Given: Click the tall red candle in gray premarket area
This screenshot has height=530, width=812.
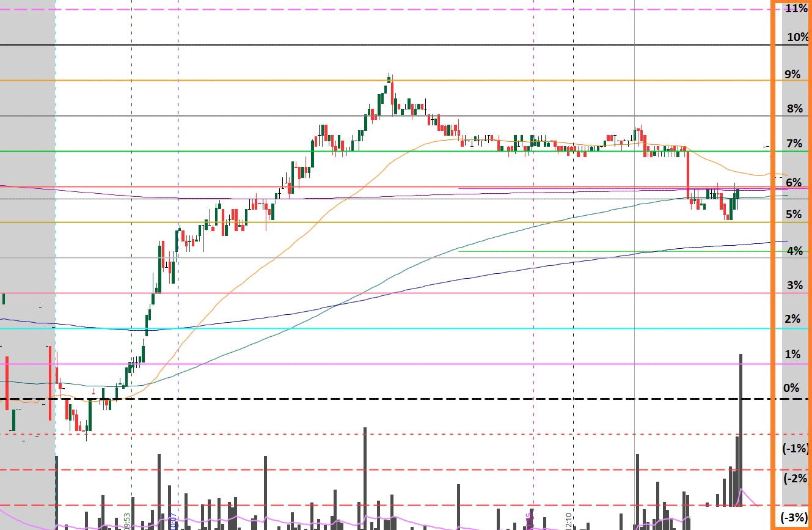Looking at the screenshot, I should click(49, 382).
